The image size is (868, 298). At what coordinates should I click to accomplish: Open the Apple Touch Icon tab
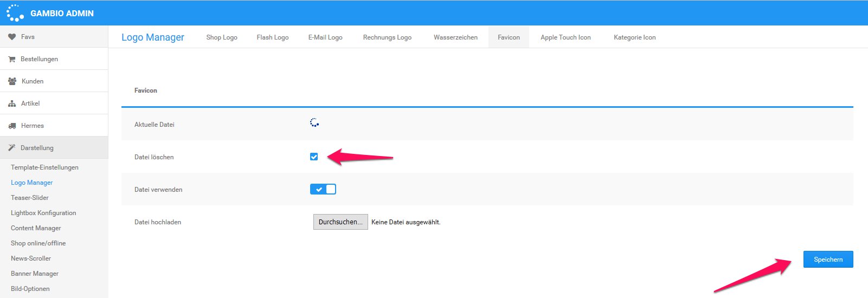click(565, 37)
